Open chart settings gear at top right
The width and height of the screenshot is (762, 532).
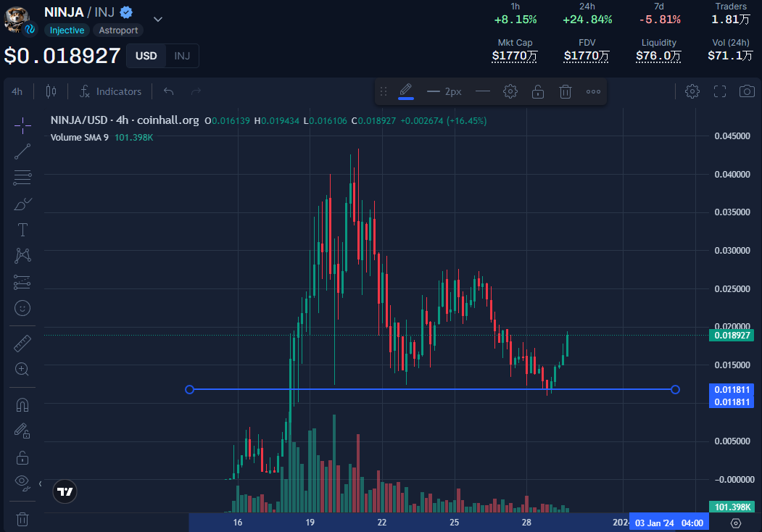[x=692, y=91]
